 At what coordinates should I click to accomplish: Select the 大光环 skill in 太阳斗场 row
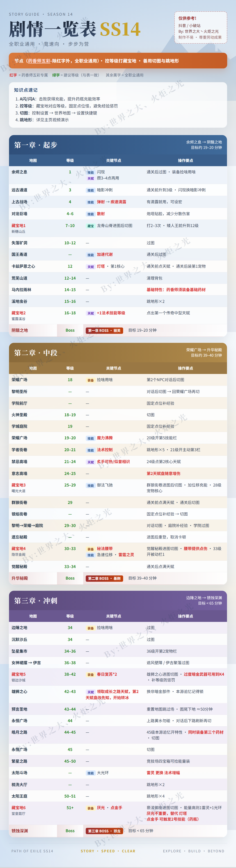(x=103, y=773)
